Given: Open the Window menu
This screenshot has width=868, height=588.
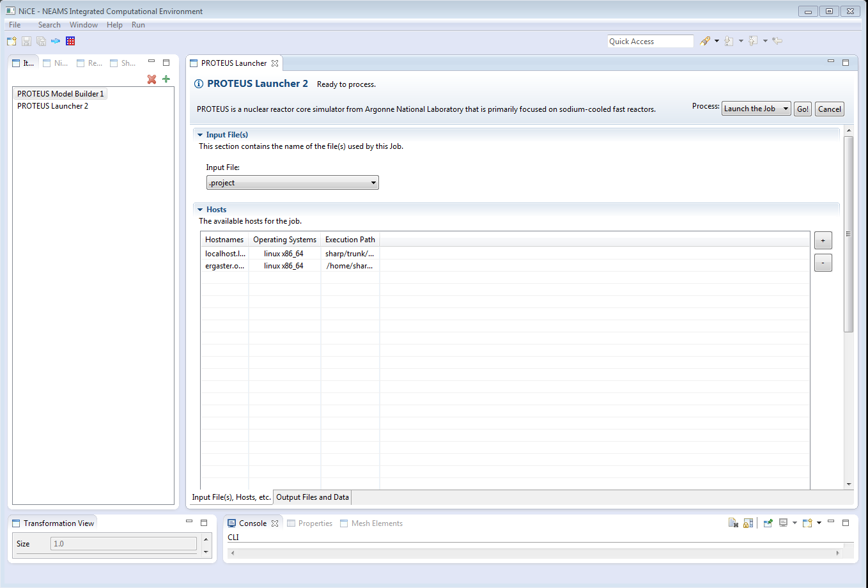Looking at the screenshot, I should point(84,25).
